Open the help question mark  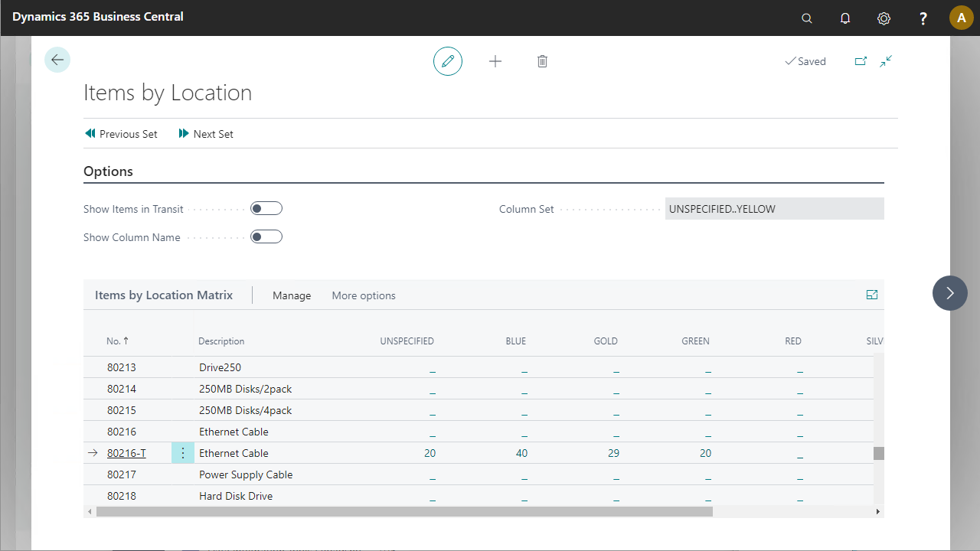pyautogui.click(x=923, y=18)
